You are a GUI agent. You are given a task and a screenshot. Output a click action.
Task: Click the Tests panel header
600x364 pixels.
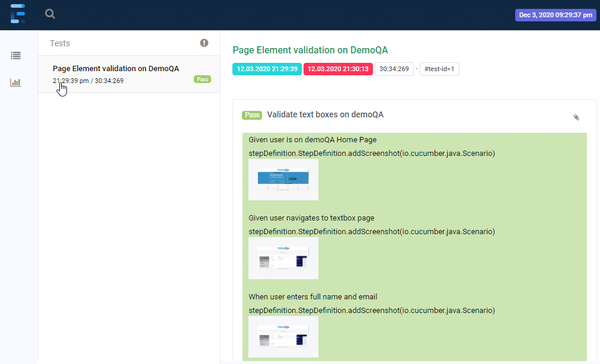tap(60, 43)
